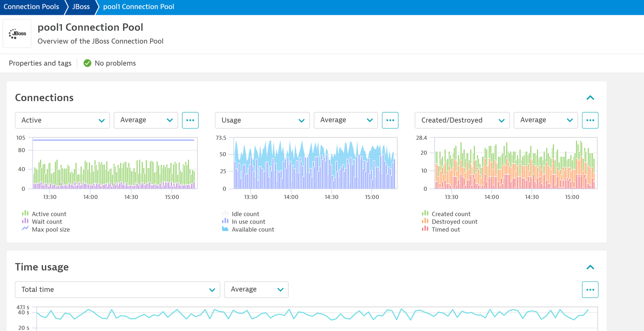Click the Connections section heading
The height and width of the screenshot is (331, 644).
pyautogui.click(x=44, y=98)
